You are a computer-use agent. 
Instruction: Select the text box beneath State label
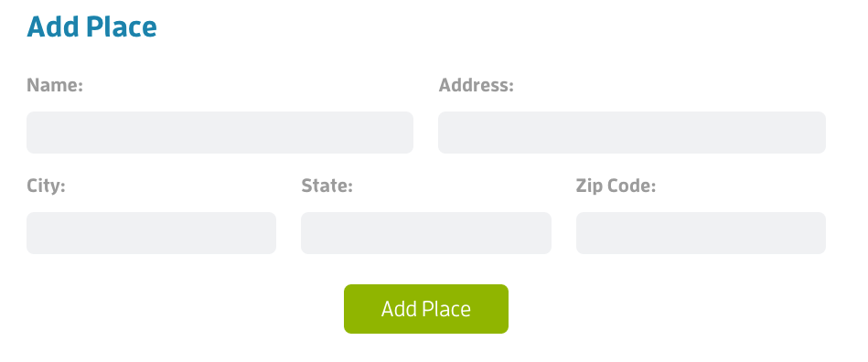click(x=425, y=233)
